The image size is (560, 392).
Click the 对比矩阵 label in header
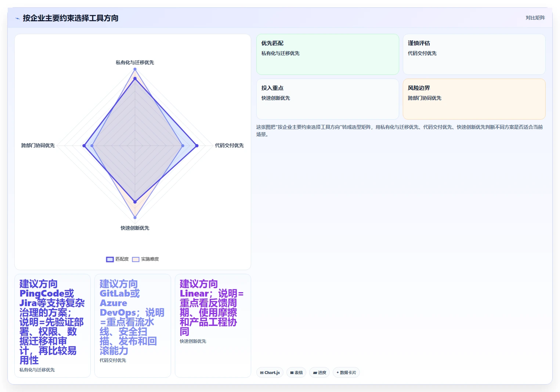[535, 18]
